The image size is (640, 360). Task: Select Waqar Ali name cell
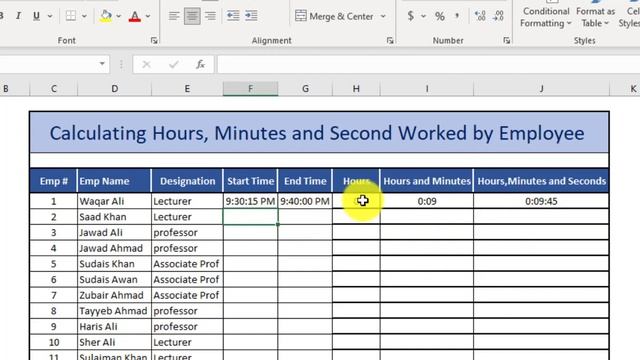[x=114, y=201]
